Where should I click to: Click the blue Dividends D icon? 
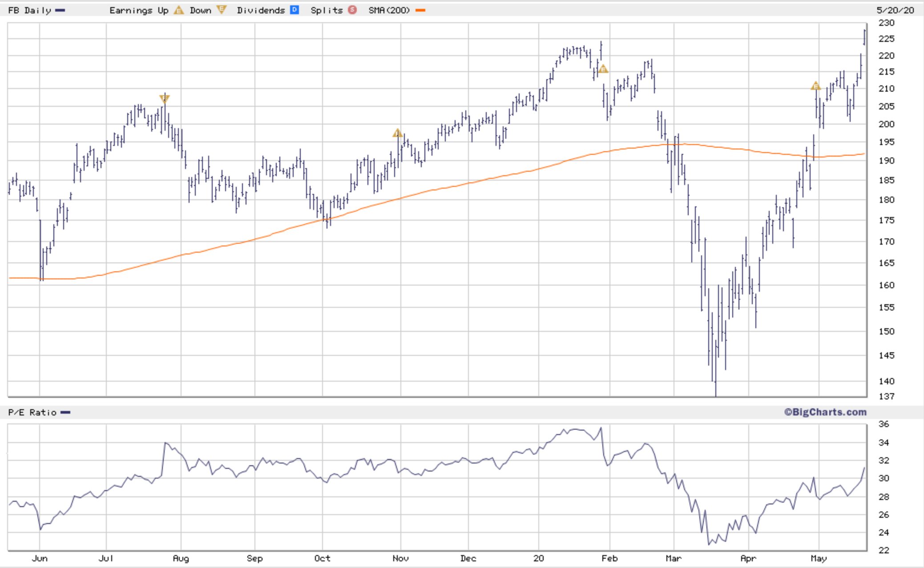[295, 10]
